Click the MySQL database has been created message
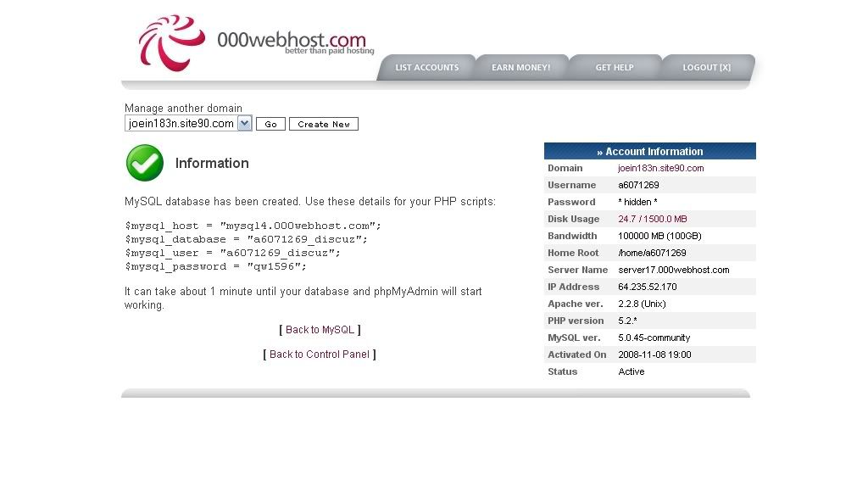The image size is (868, 480). [x=310, y=202]
